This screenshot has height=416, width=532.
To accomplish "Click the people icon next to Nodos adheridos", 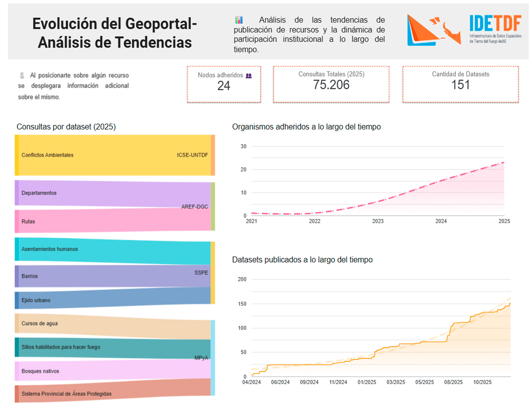I will [249, 76].
